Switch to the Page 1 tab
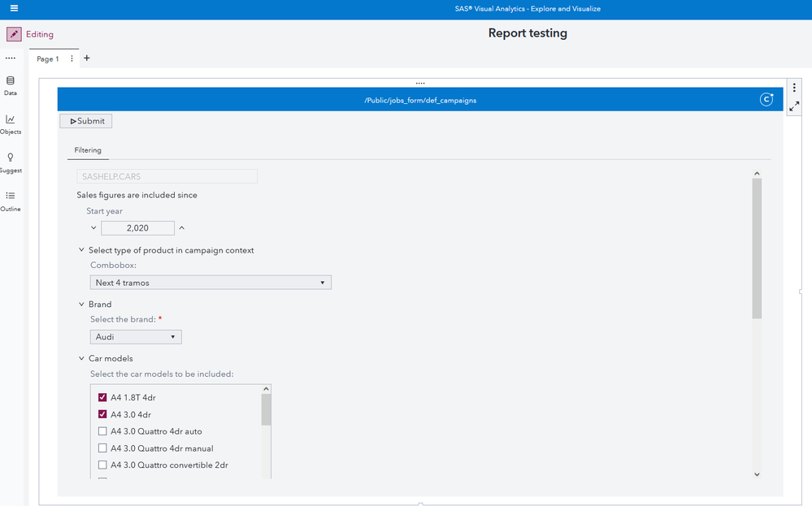 tap(48, 59)
